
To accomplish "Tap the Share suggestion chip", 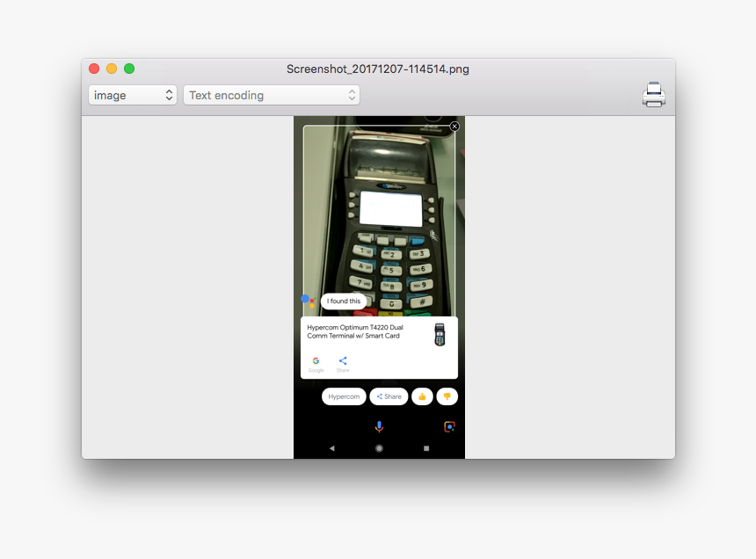I will click(389, 396).
